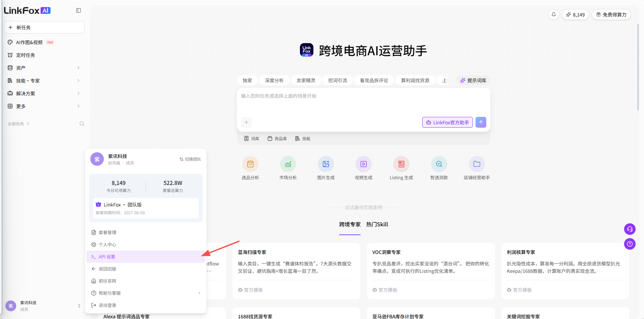Click the send arrow button
The height and width of the screenshot is (319, 644).
tap(481, 122)
